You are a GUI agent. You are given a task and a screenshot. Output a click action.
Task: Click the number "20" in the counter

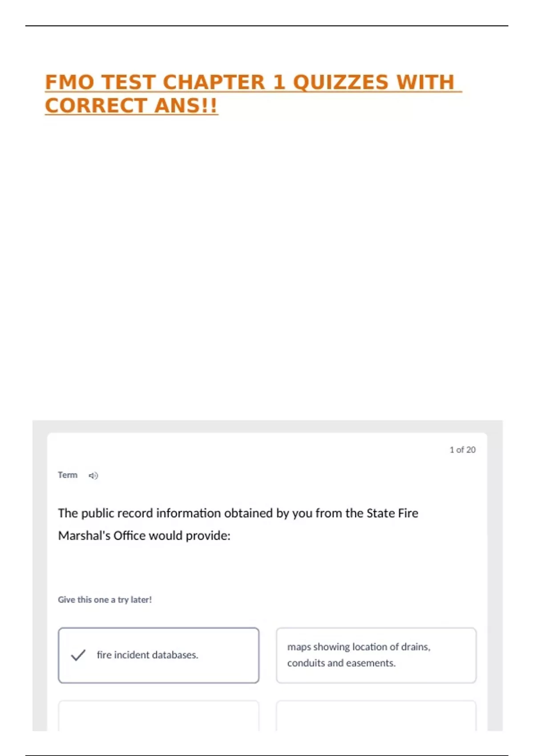pos(471,450)
